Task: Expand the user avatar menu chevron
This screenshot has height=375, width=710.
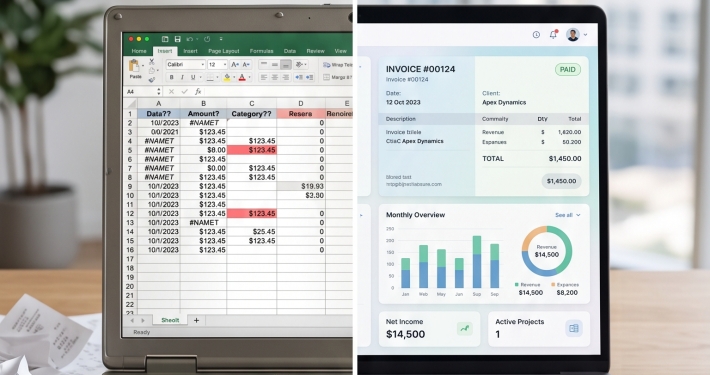Action: click(x=585, y=34)
